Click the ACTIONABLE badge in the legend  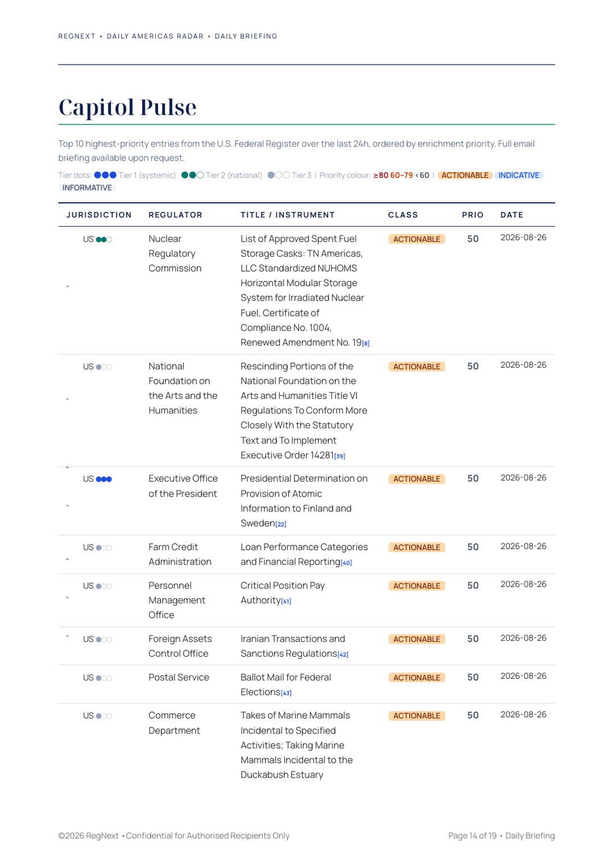pyautogui.click(x=465, y=175)
